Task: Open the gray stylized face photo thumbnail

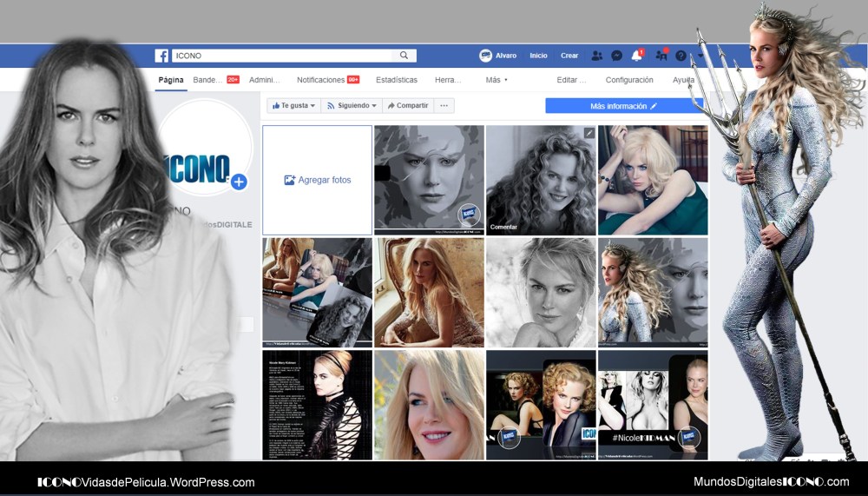Action: (x=430, y=180)
